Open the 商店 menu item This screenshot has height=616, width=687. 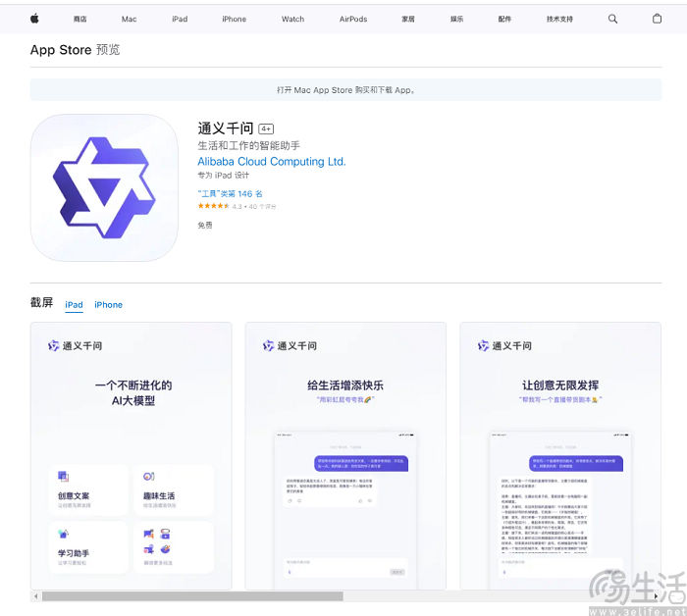pos(79,20)
